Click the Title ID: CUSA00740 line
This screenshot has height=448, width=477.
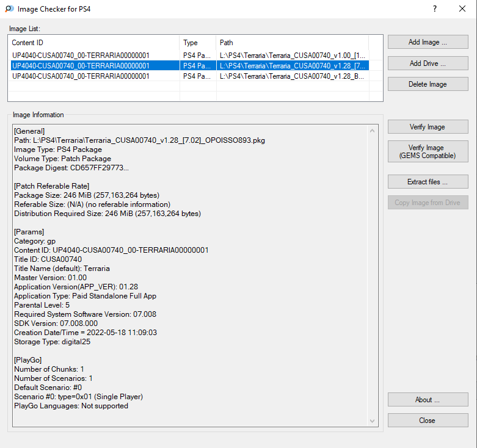(48, 259)
